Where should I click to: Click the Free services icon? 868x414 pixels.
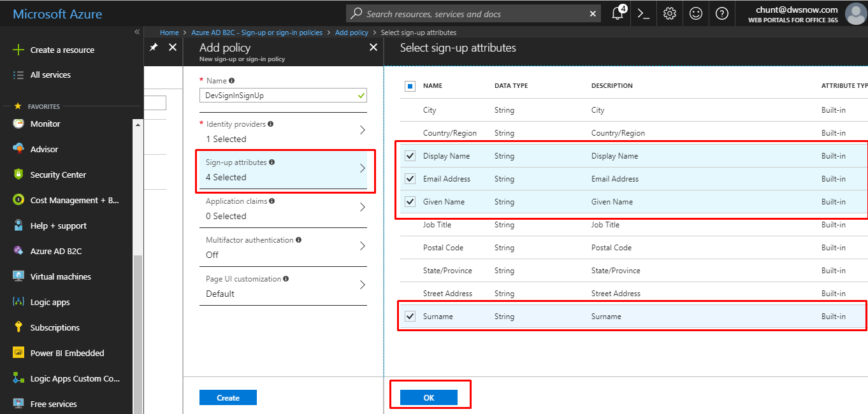coord(18,404)
